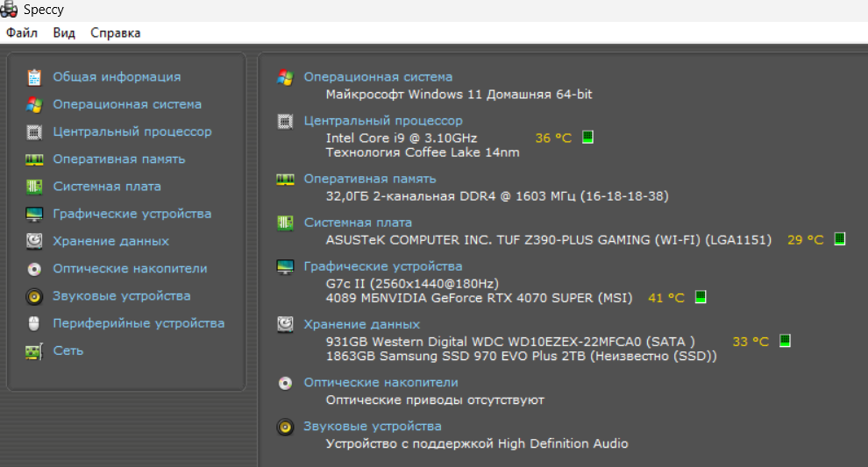Open the Файл menu
The height and width of the screenshot is (467, 868).
(x=22, y=33)
